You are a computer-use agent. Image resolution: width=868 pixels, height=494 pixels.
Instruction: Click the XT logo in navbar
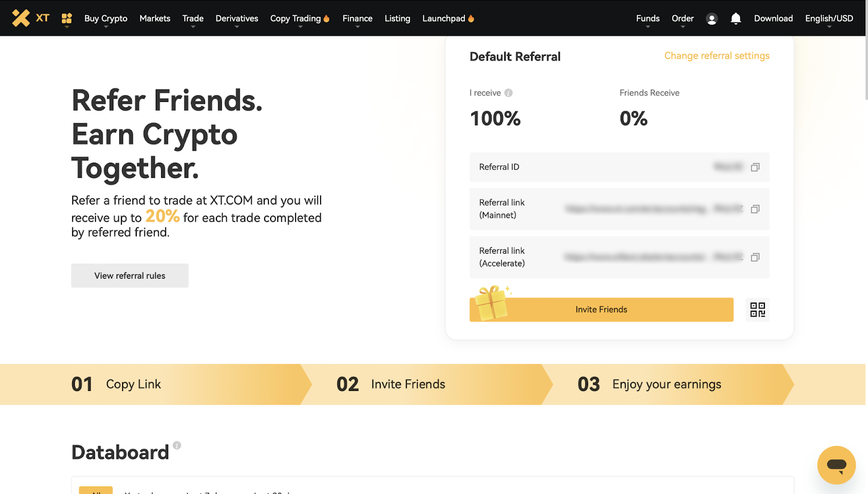point(30,18)
